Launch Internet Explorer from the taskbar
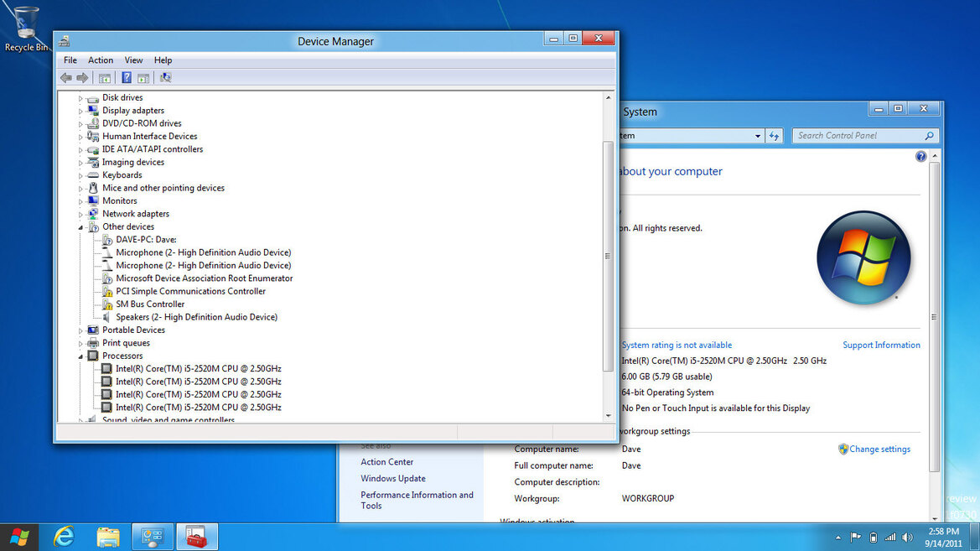The height and width of the screenshot is (551, 980). click(64, 537)
